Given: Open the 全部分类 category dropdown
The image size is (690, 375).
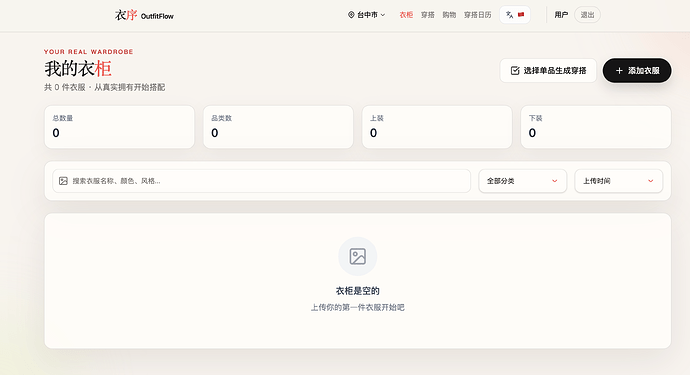Looking at the screenshot, I should coord(523,181).
